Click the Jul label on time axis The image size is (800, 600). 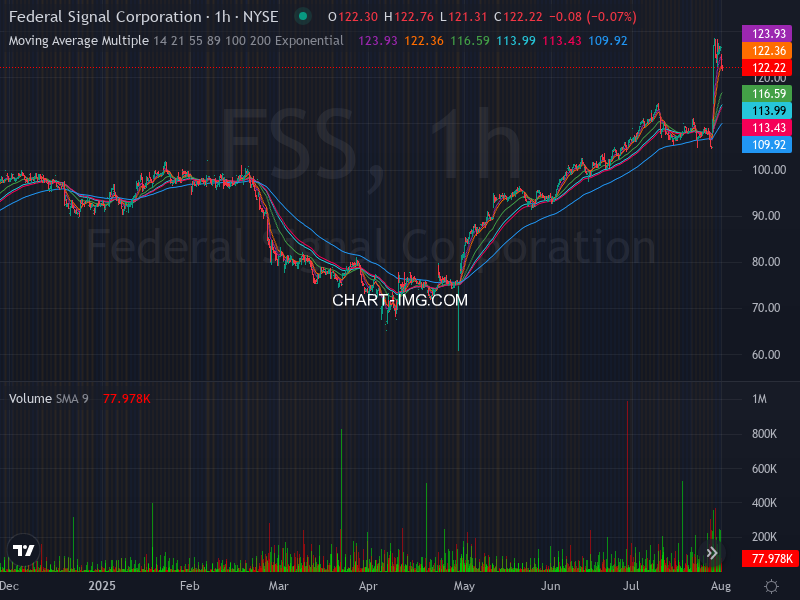pos(631,586)
